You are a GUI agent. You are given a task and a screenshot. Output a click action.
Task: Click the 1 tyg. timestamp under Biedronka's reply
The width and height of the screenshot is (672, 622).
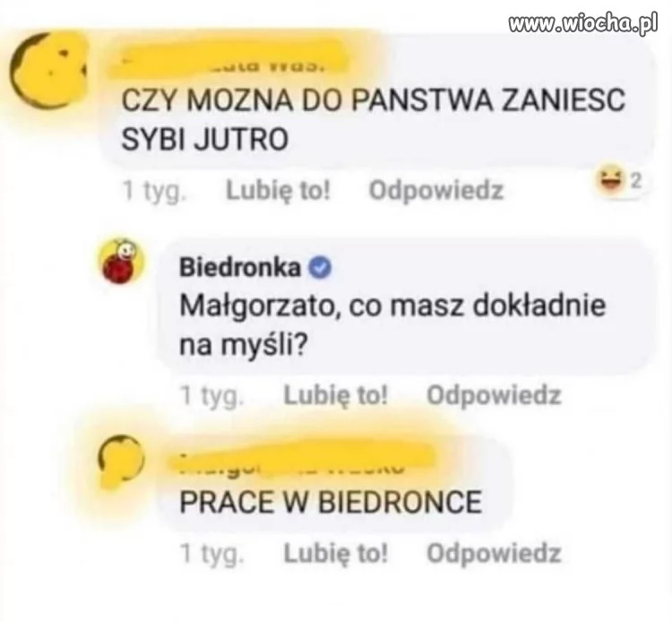coord(211,395)
